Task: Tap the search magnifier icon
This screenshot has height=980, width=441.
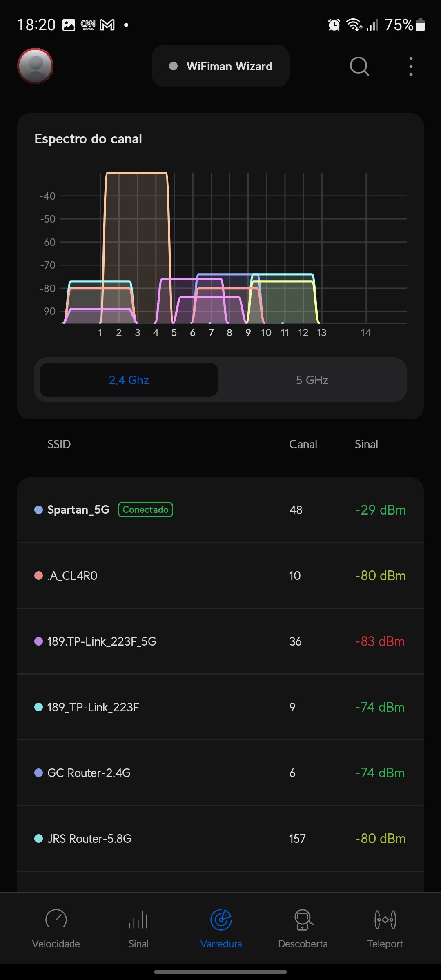Action: pyautogui.click(x=359, y=66)
